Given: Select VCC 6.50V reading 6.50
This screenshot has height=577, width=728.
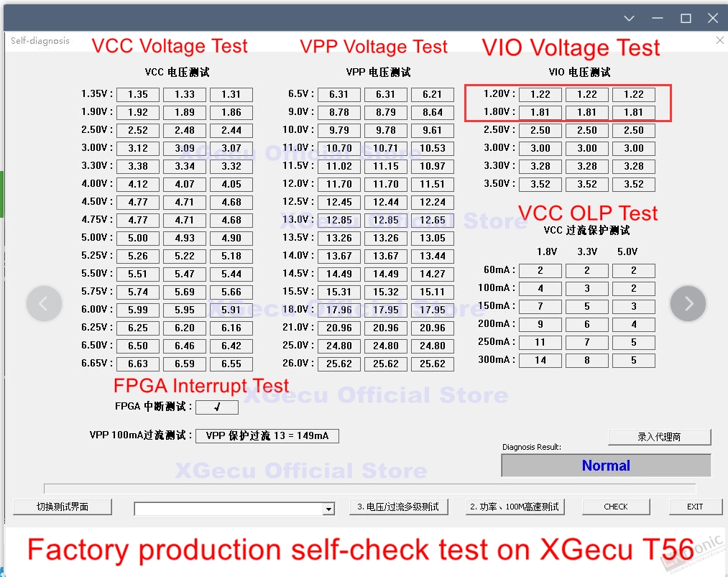Looking at the screenshot, I should (138, 346).
